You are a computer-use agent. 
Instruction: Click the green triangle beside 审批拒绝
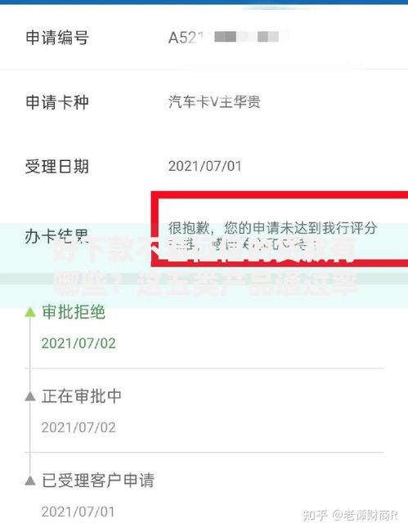(x=30, y=312)
